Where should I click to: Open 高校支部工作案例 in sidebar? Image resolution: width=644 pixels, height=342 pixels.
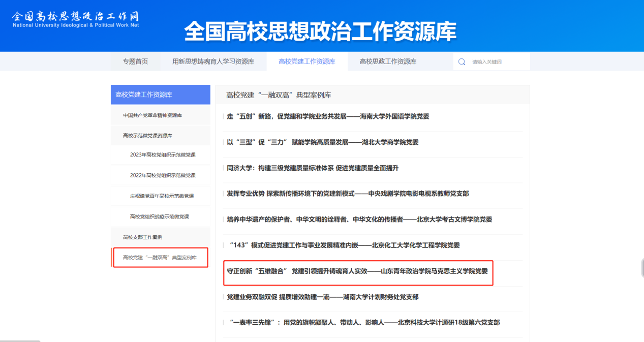143,237
